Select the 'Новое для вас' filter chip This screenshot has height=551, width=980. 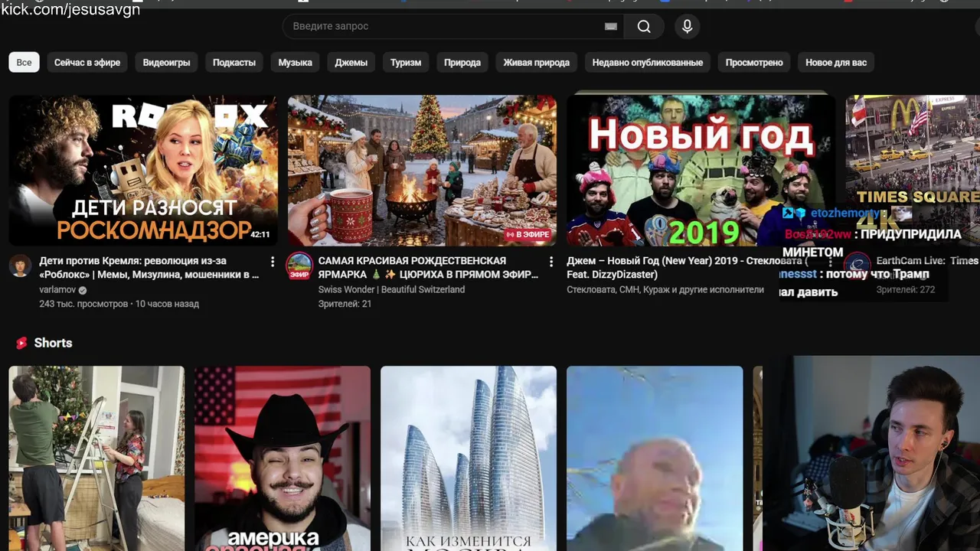pyautogui.click(x=836, y=63)
